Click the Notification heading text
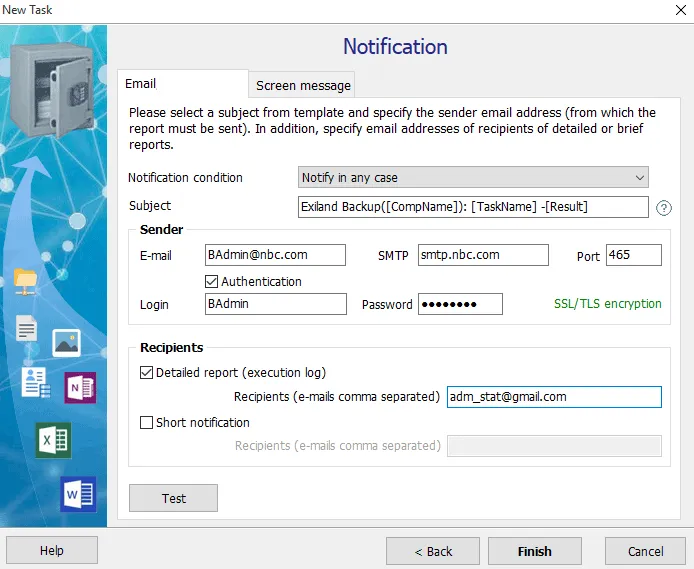This screenshot has height=569, width=694. (x=395, y=46)
